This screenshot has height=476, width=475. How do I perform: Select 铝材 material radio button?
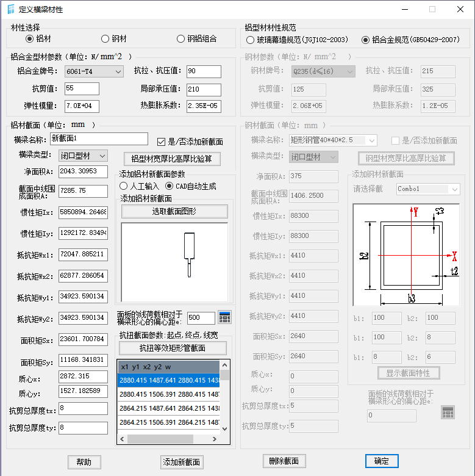[29, 39]
